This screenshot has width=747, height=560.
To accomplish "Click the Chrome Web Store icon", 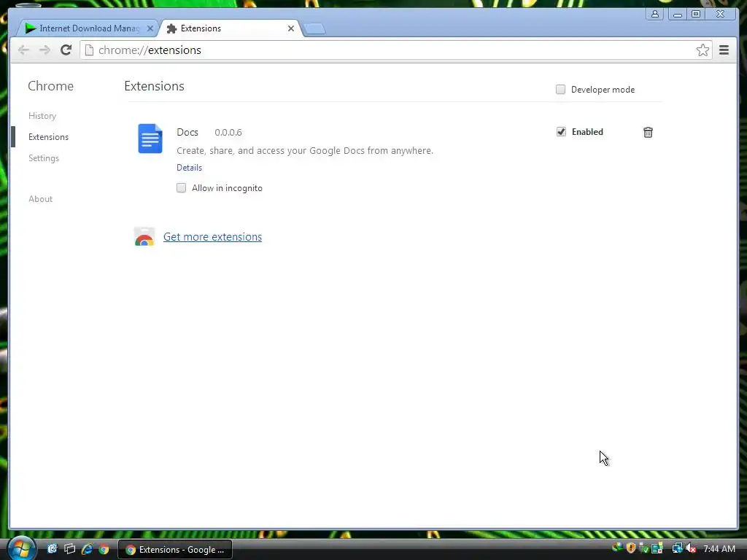I will [144, 237].
